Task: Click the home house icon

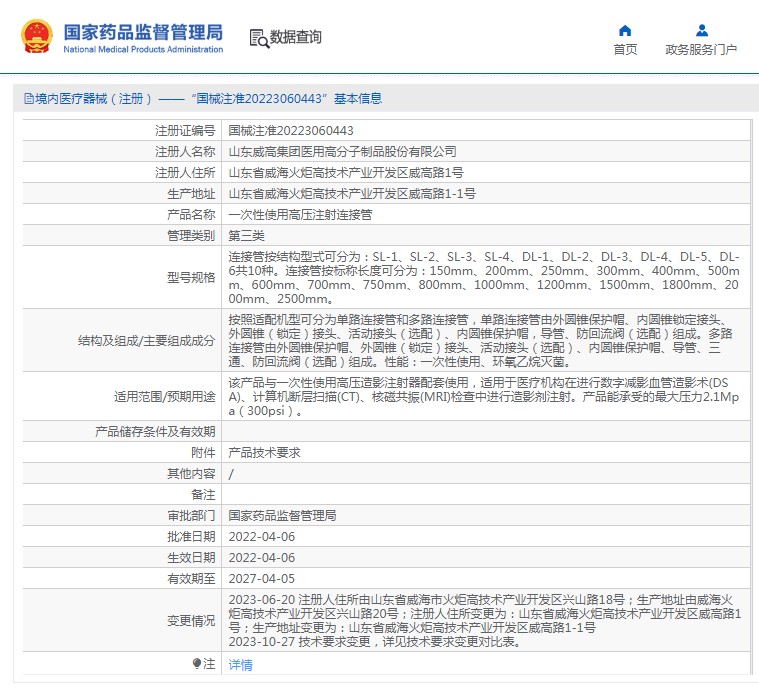Action: pos(625,31)
